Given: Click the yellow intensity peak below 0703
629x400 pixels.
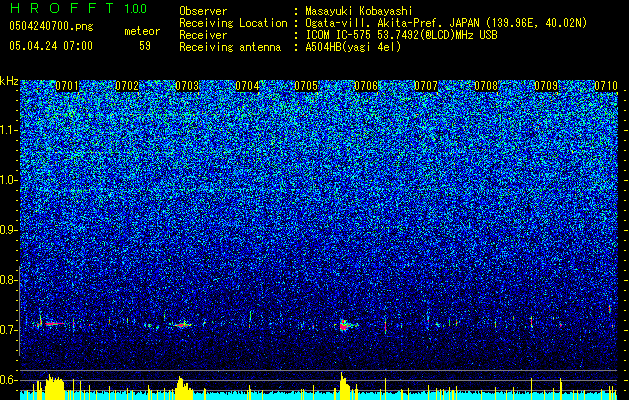Looking at the screenshot, I should point(183,388).
